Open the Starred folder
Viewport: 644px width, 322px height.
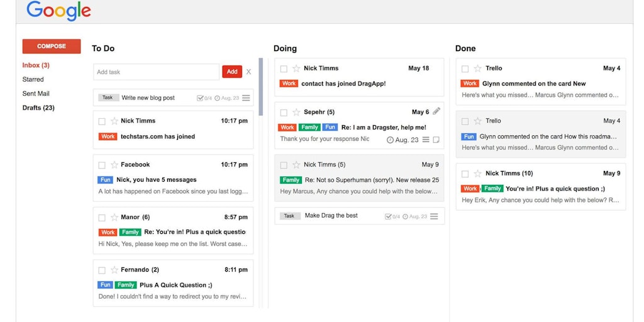[x=33, y=79]
